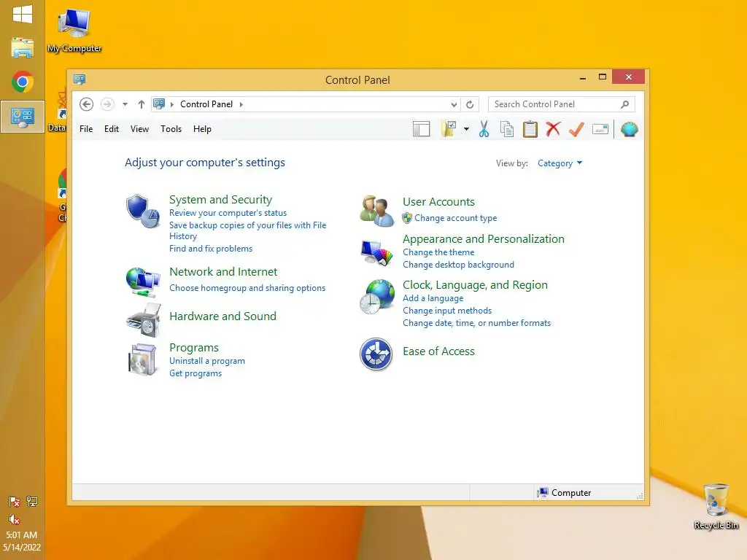Open the File menu
Image resolution: width=747 pixels, height=560 pixels.
tap(86, 129)
